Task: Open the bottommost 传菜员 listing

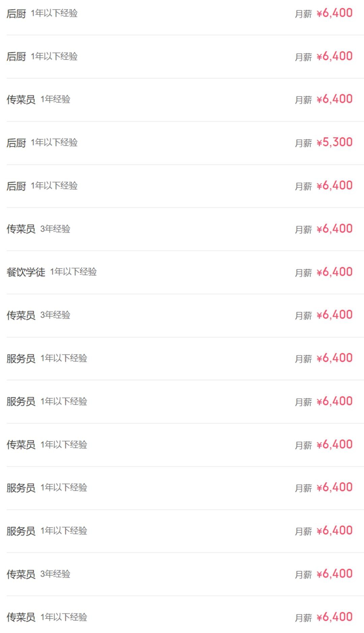Action: [x=21, y=617]
